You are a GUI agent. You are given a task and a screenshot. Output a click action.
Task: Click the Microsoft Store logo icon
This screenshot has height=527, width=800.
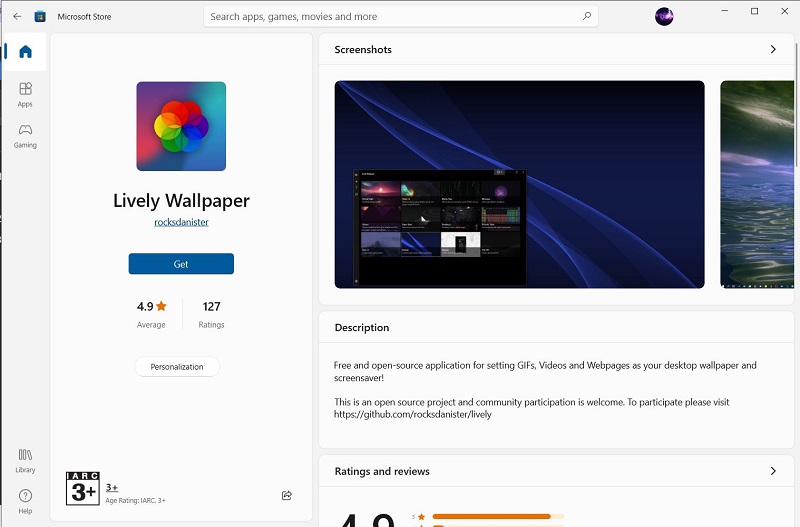coord(40,16)
